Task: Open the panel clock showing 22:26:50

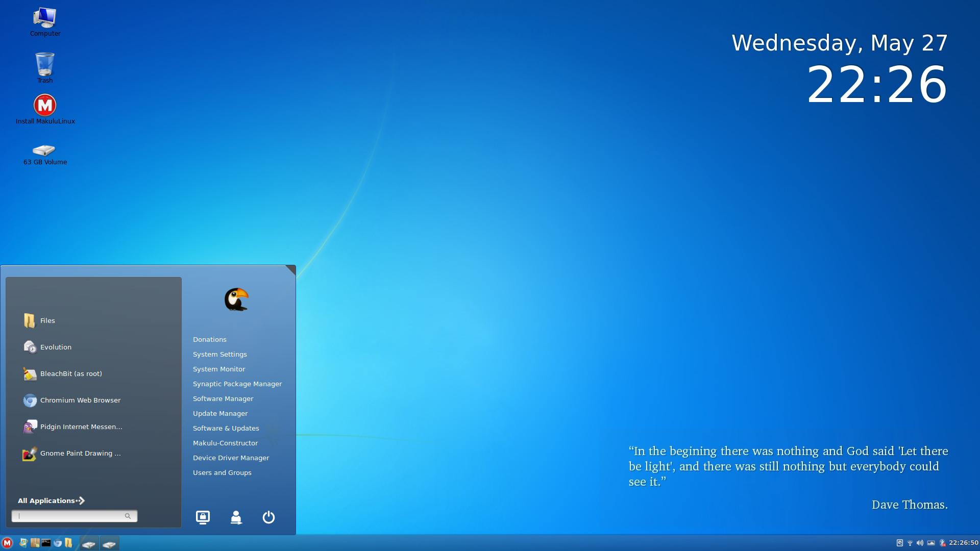Action: tap(963, 543)
